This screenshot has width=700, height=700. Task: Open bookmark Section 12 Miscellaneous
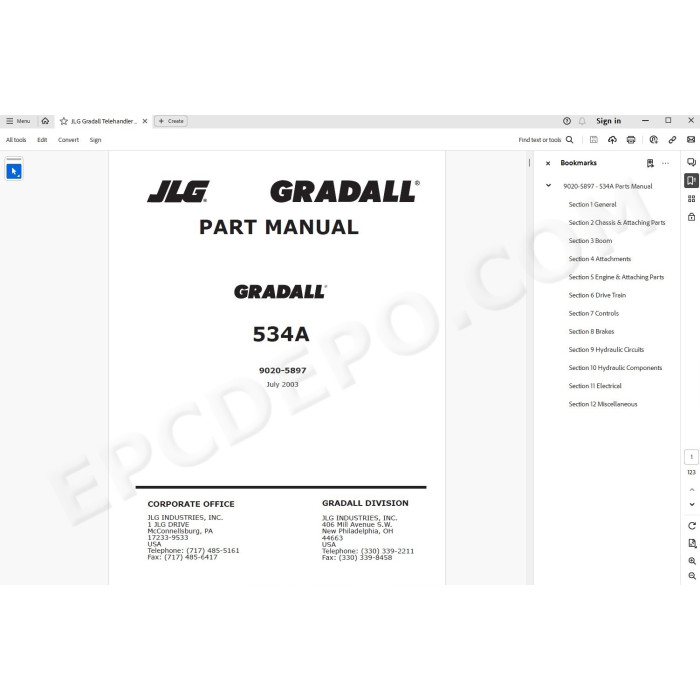click(603, 404)
